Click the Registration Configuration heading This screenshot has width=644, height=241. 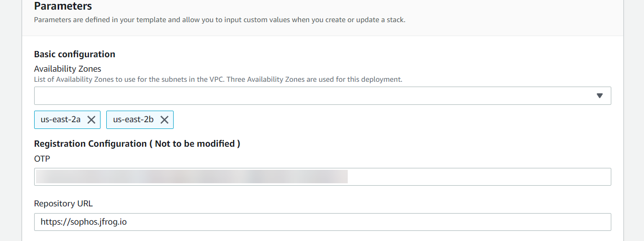(x=90, y=143)
